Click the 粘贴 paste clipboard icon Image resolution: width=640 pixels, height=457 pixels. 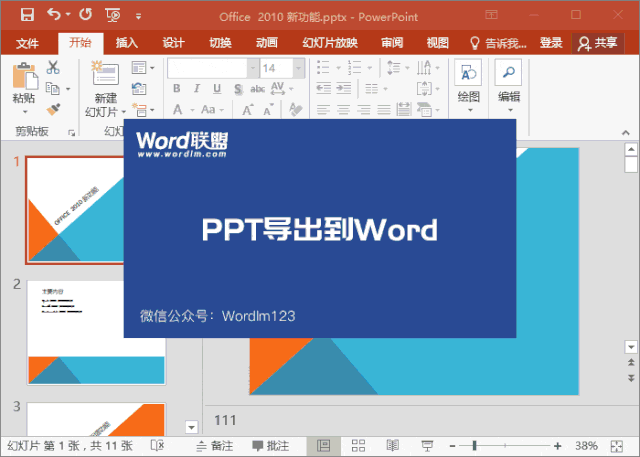coord(25,76)
